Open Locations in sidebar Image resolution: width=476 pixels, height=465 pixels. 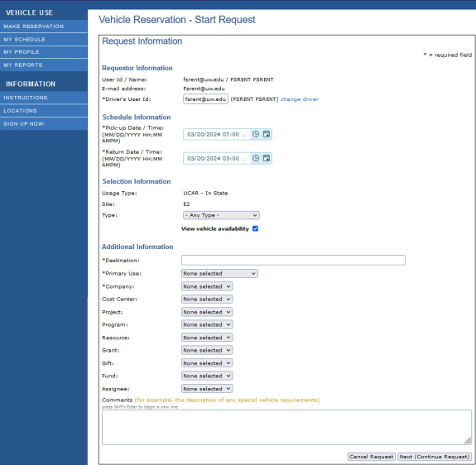[x=44, y=111]
